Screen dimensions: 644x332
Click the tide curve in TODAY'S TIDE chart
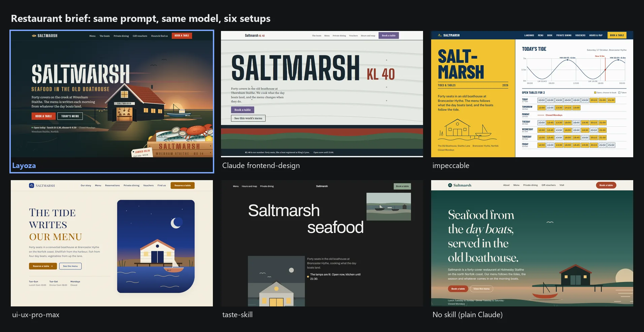(576, 70)
